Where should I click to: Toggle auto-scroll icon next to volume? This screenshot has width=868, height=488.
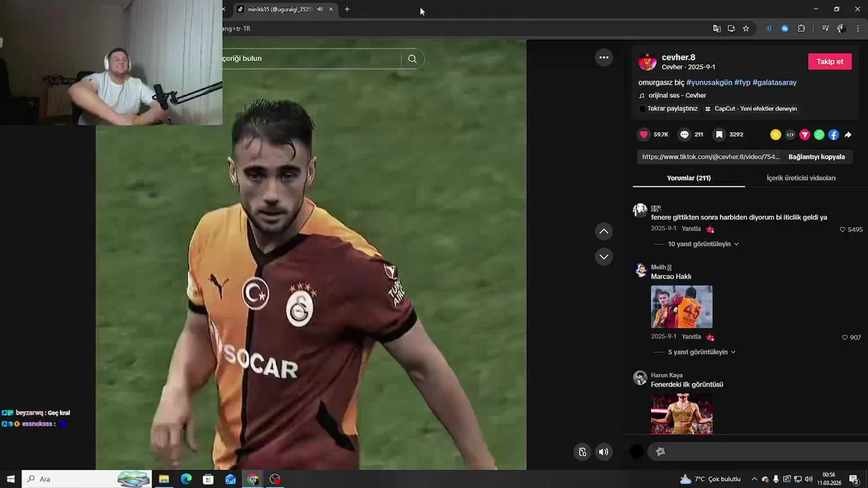(x=583, y=452)
